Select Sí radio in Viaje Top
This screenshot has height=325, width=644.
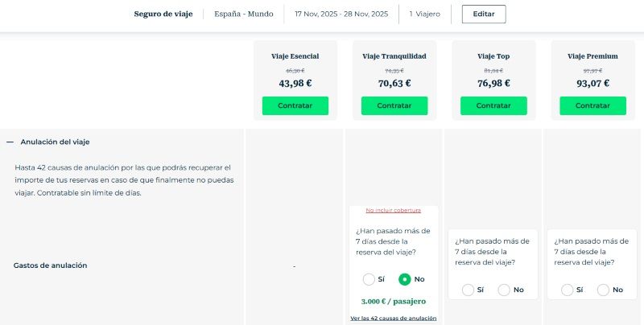point(469,290)
